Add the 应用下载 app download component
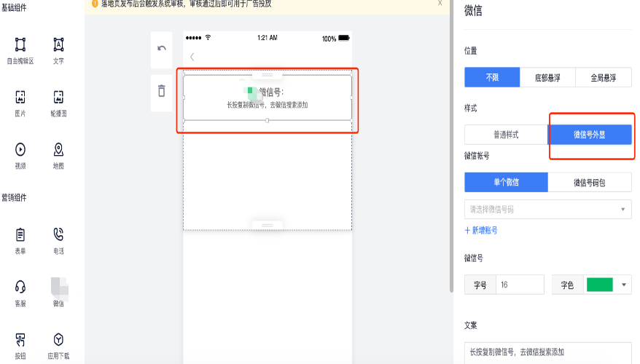The image size is (640, 364). tap(58, 339)
